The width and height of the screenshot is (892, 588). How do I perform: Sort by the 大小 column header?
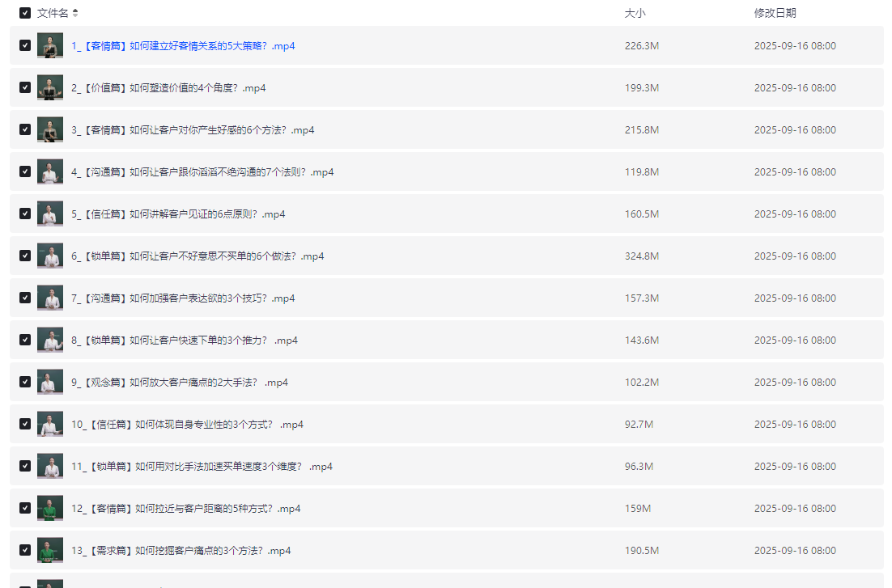tap(635, 13)
